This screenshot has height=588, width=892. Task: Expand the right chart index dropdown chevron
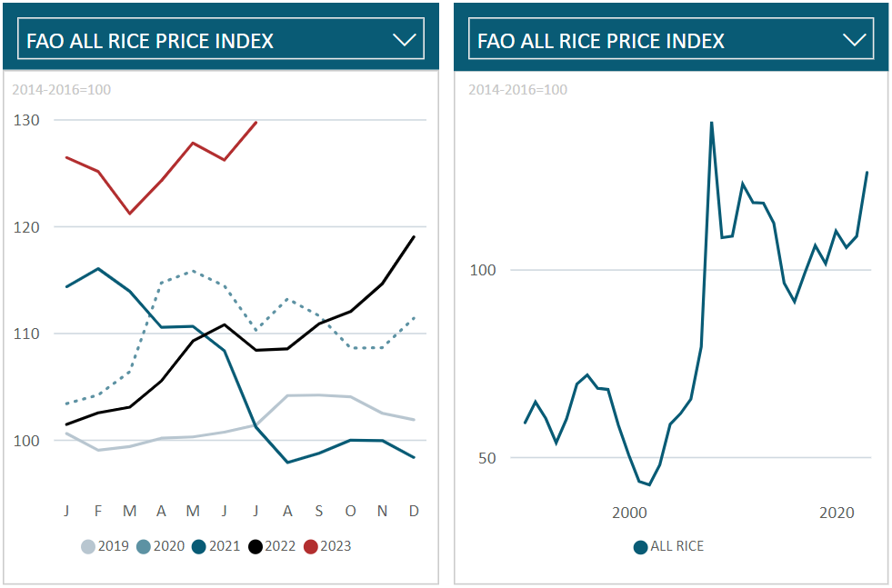tap(855, 40)
